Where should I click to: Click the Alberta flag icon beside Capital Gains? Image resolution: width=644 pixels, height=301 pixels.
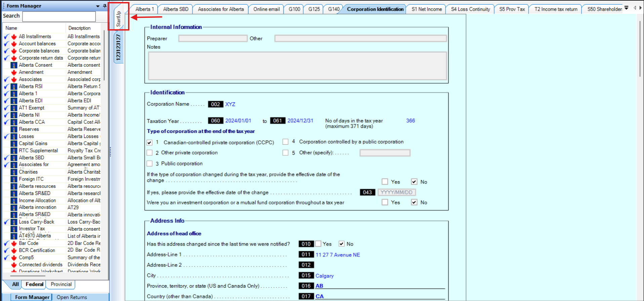tap(14, 144)
